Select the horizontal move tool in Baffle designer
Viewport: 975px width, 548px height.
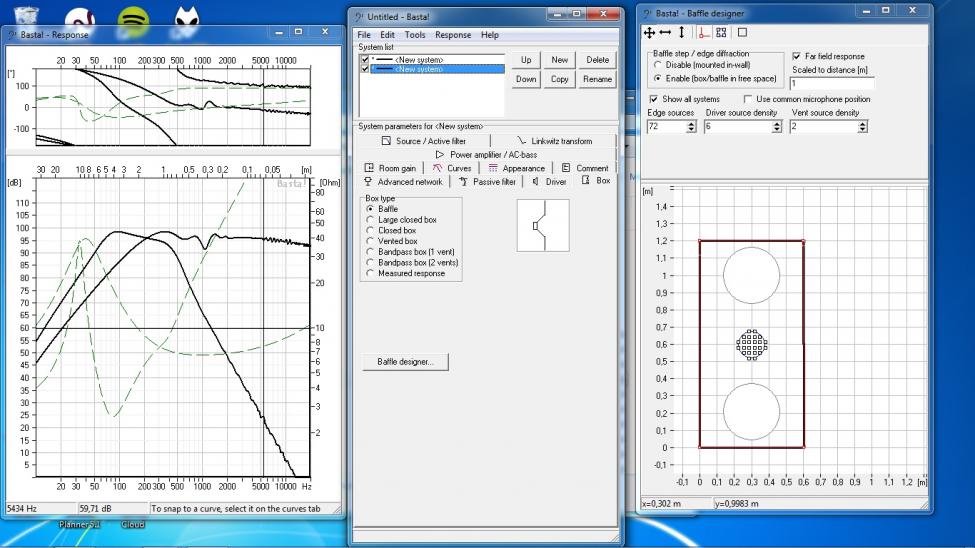(x=665, y=32)
